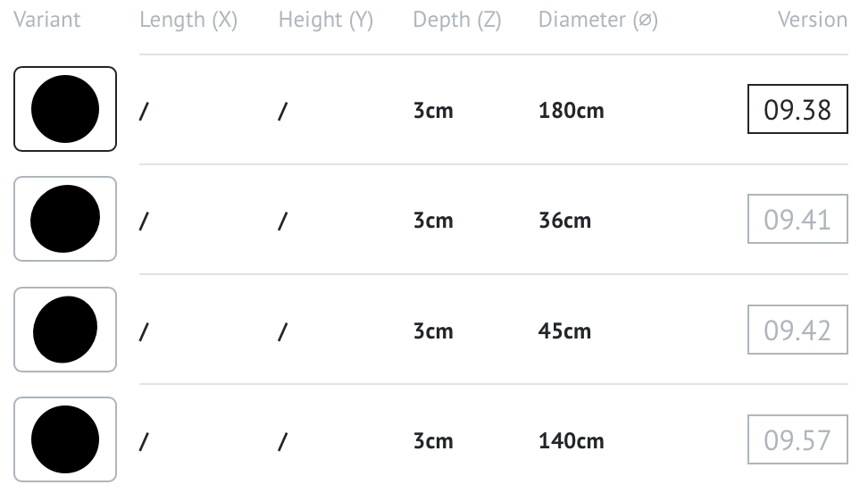The width and height of the screenshot is (868, 493).
Task: Select the 45cm diameter circle variant icon
Action: 65,330
